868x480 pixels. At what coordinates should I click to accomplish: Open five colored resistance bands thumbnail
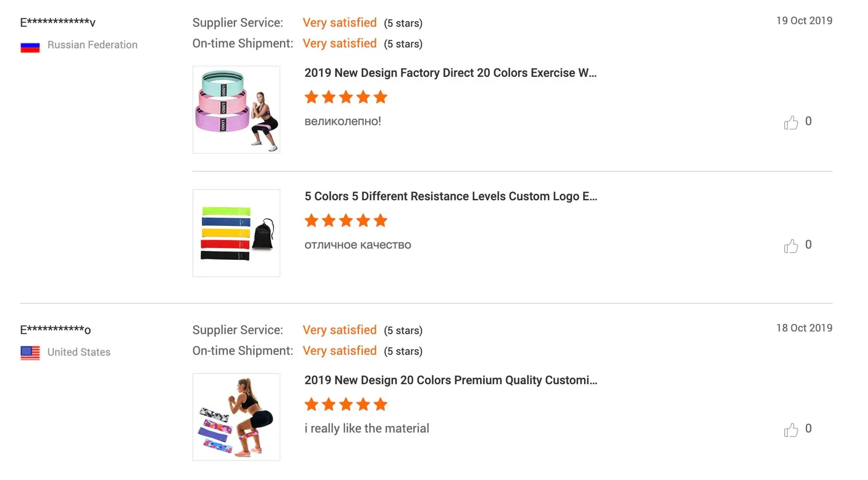click(x=236, y=233)
